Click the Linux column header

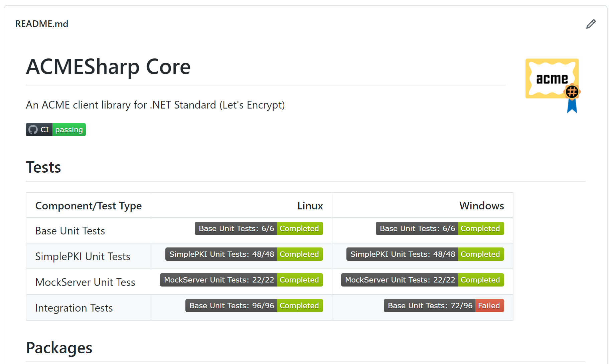310,206
